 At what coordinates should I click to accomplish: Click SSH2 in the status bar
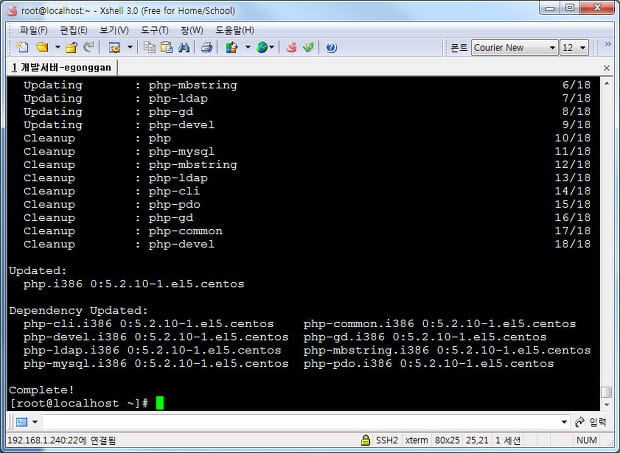click(x=387, y=440)
